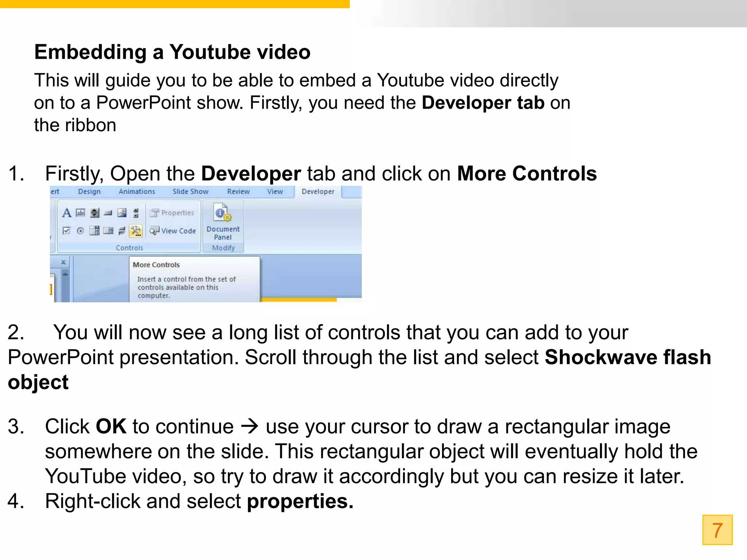Screen dimensions: 747x560
Task: Click the Modify group label
Action: 223,248
